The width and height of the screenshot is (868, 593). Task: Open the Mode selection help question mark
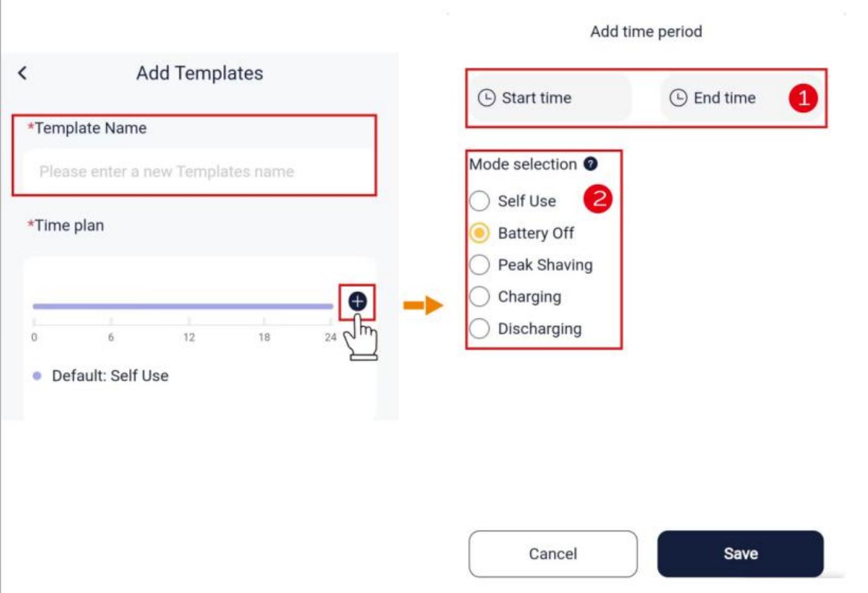coord(590,164)
